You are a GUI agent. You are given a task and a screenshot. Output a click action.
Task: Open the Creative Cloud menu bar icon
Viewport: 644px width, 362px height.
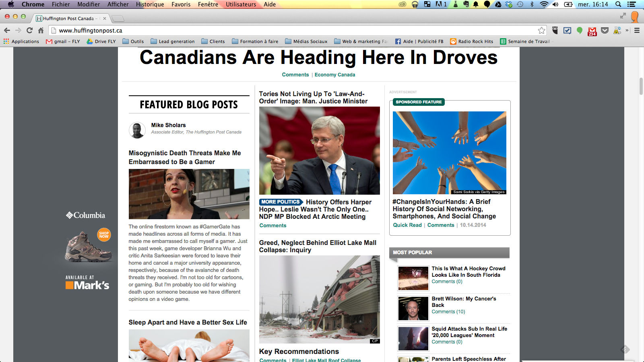(x=402, y=4)
